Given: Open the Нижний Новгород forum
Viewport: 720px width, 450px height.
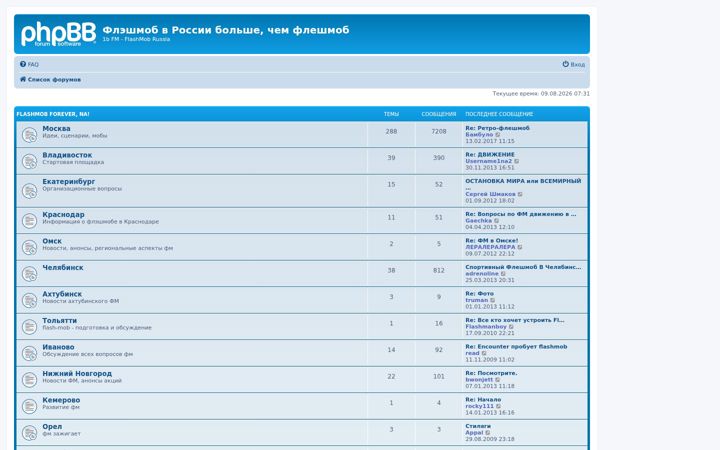Looking at the screenshot, I should click(x=77, y=374).
